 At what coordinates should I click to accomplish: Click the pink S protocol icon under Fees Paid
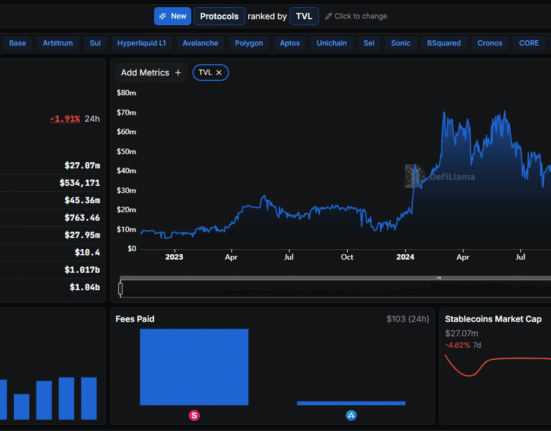[x=194, y=416]
